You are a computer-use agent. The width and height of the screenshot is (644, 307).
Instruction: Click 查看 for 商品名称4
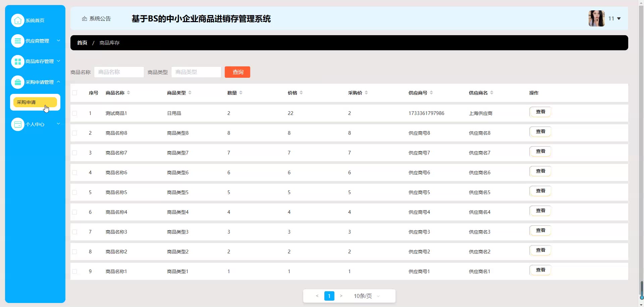pos(540,211)
